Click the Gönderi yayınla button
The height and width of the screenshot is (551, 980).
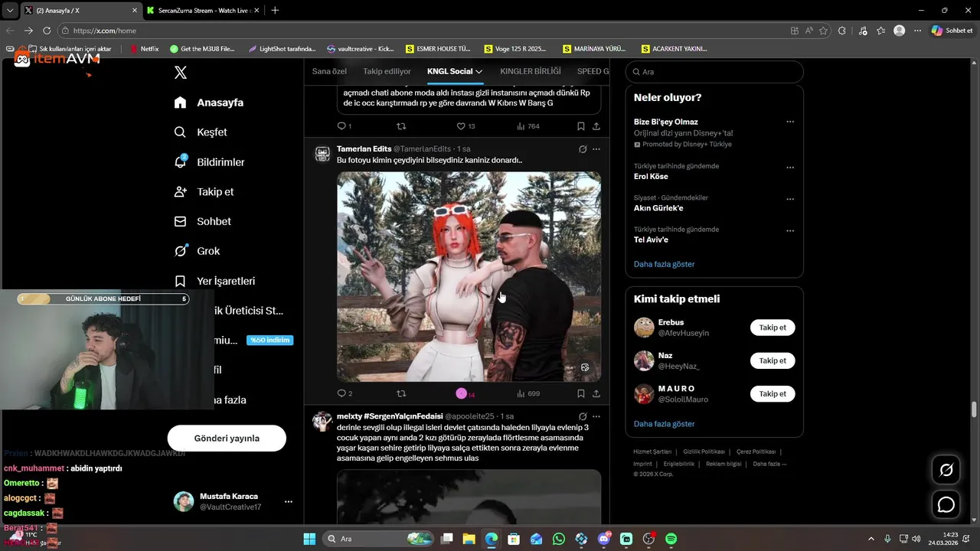[227, 439]
